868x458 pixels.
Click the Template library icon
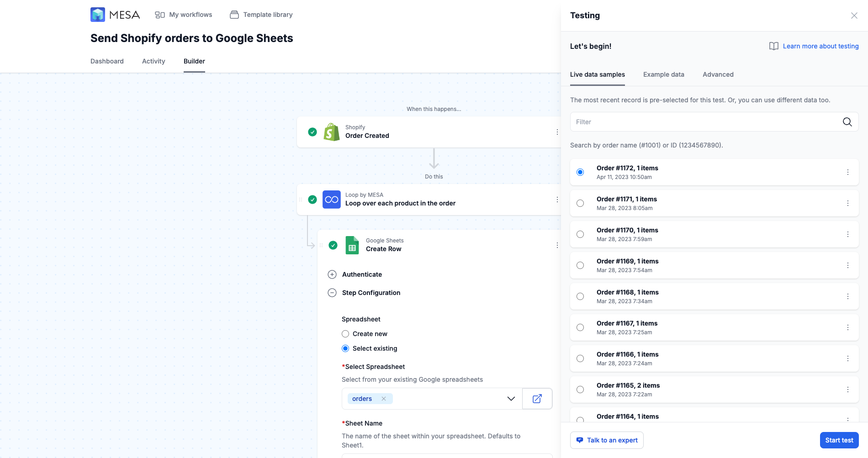coord(234,15)
